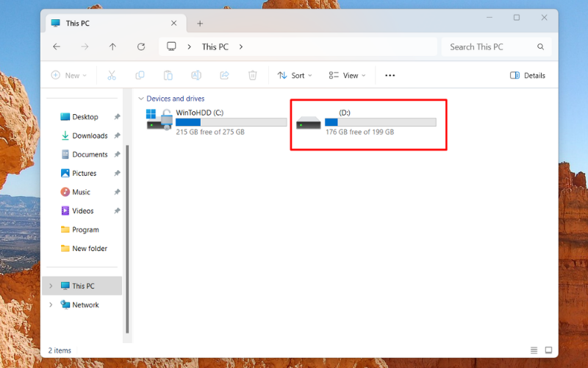
Task: Switch to details list view in status bar
Action: 534,350
